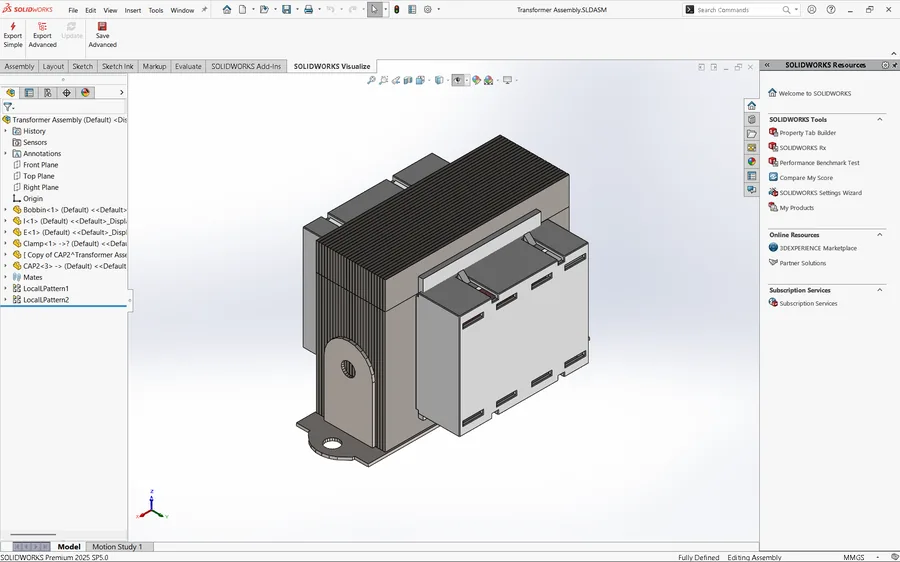Select the Front Plane tree item

pos(40,165)
